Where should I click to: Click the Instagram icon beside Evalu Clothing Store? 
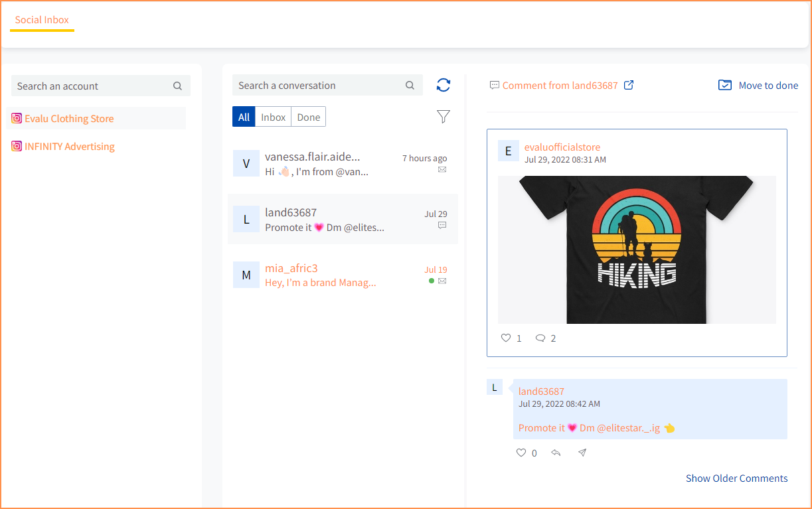tap(16, 118)
